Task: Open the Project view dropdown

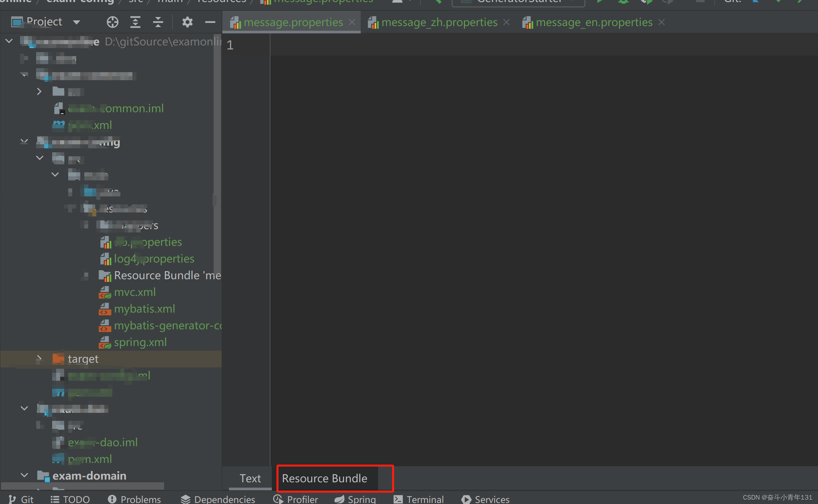Action: (77, 22)
